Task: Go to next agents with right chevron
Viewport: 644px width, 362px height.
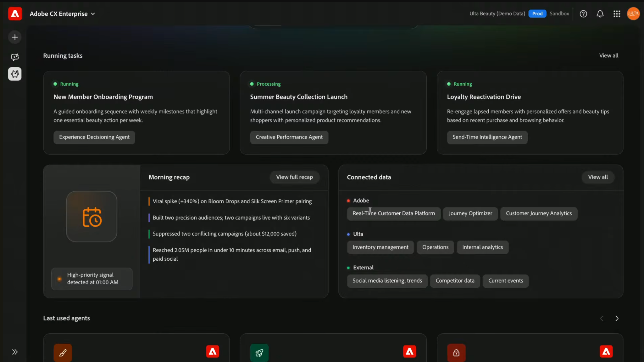Action: pos(617,319)
